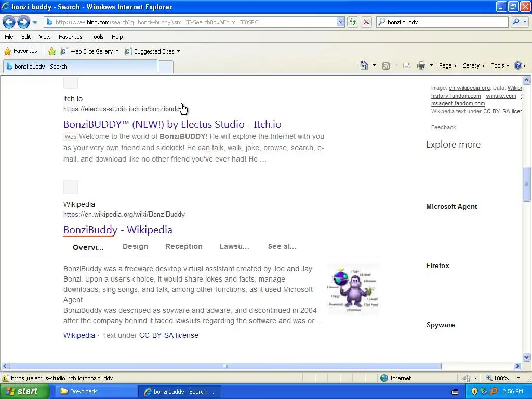The image size is (532, 399).
Task: Open the Help menu
Action: (117, 37)
